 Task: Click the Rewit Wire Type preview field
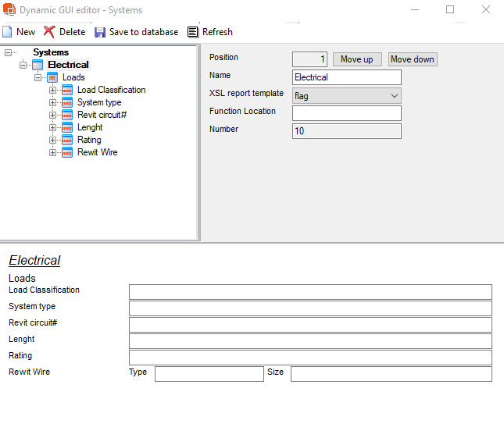(x=209, y=374)
